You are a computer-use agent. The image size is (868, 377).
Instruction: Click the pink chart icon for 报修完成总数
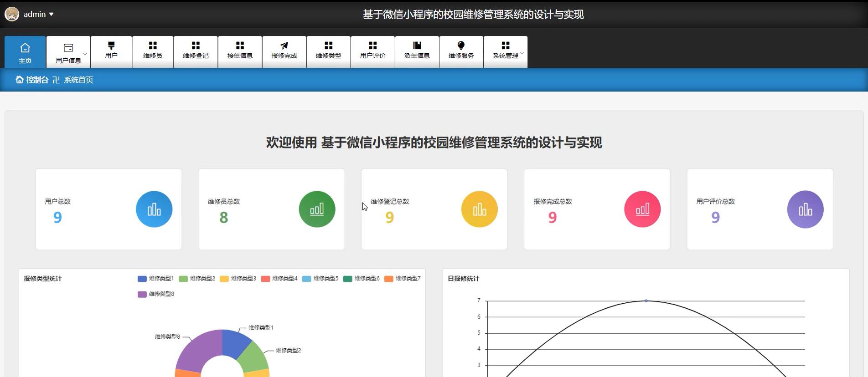(x=642, y=209)
